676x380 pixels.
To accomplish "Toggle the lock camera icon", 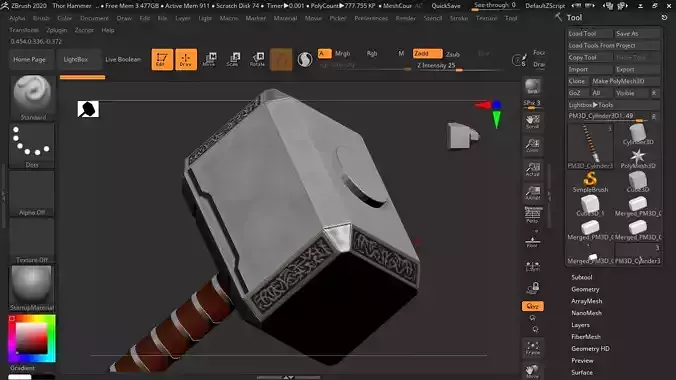I will 532,288.
